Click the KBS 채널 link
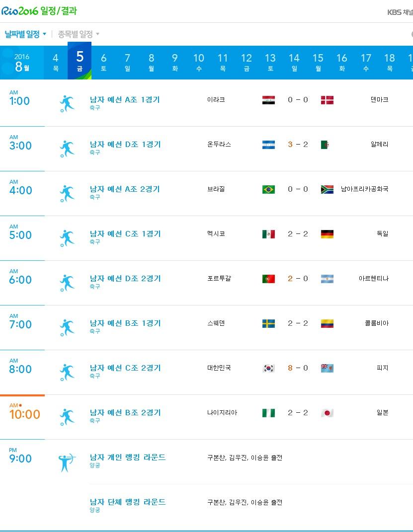This screenshot has height=532, width=413. click(x=400, y=12)
